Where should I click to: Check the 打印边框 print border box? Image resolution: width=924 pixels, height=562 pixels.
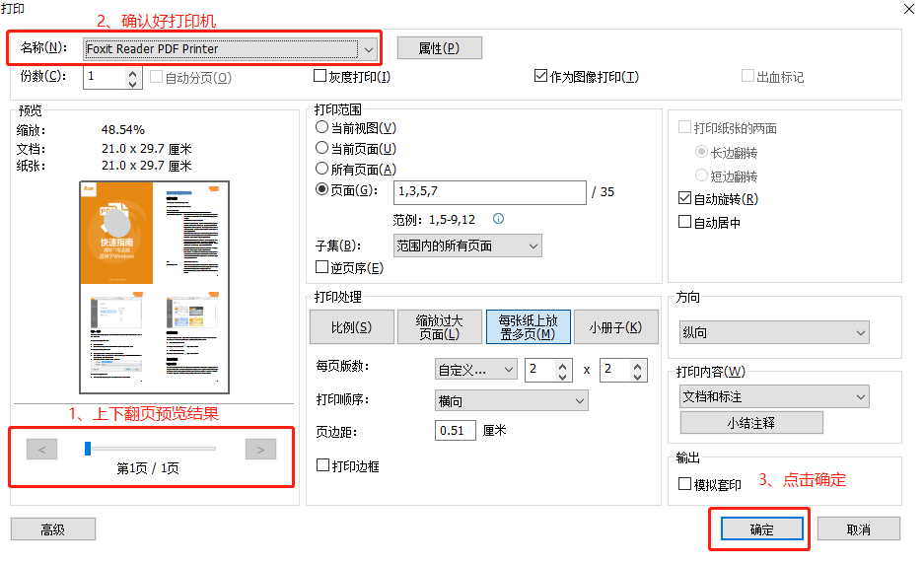(x=322, y=465)
